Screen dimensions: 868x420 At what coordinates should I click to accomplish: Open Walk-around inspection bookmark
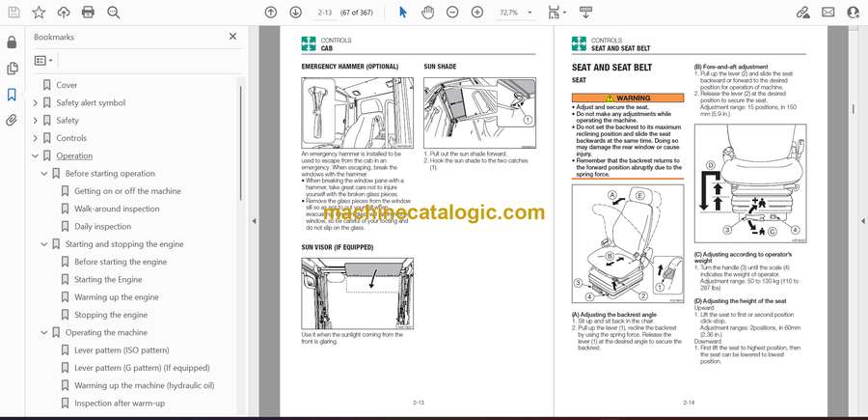coord(117,209)
